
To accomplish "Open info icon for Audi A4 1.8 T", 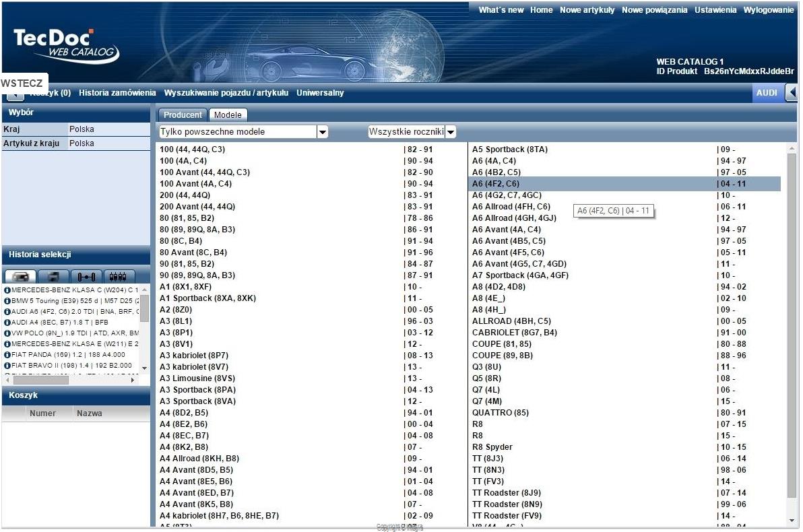I will point(7,322).
